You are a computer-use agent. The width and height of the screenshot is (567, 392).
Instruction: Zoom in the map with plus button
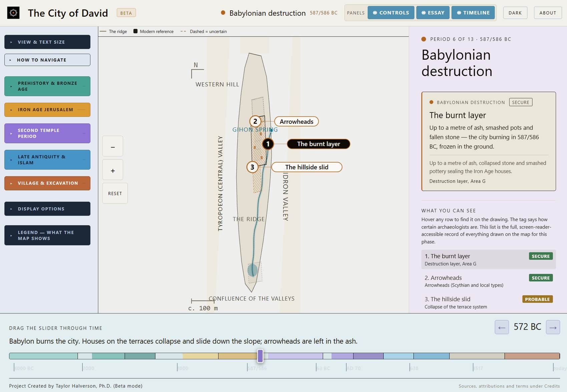pos(113,170)
